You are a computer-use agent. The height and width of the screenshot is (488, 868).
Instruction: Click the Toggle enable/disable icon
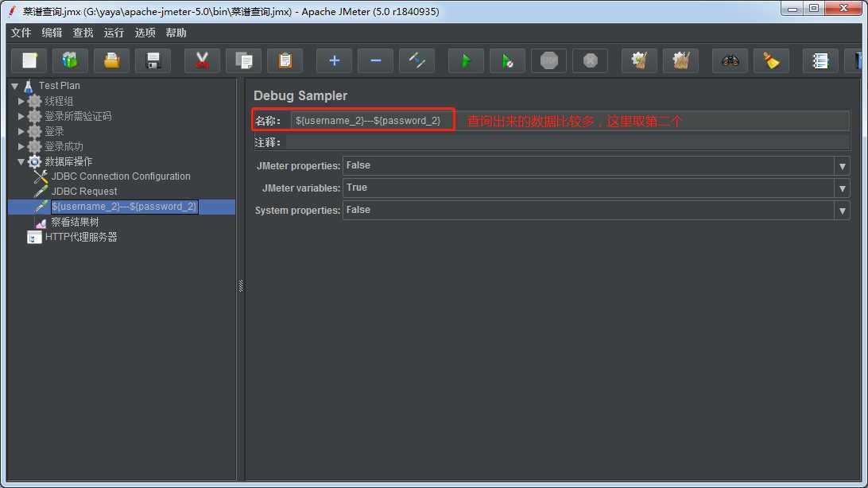coord(417,60)
